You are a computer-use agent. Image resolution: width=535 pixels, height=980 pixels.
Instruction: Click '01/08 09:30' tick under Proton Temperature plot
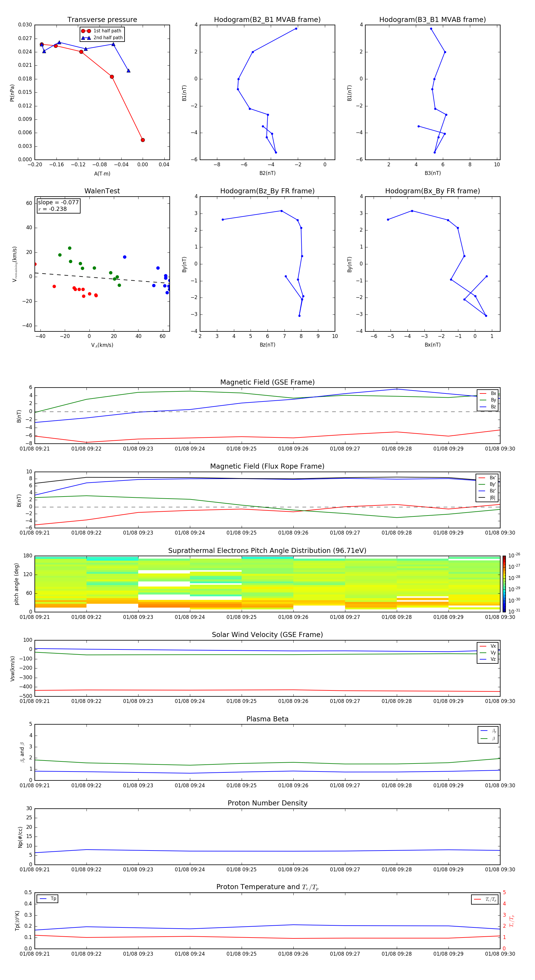(500, 954)
